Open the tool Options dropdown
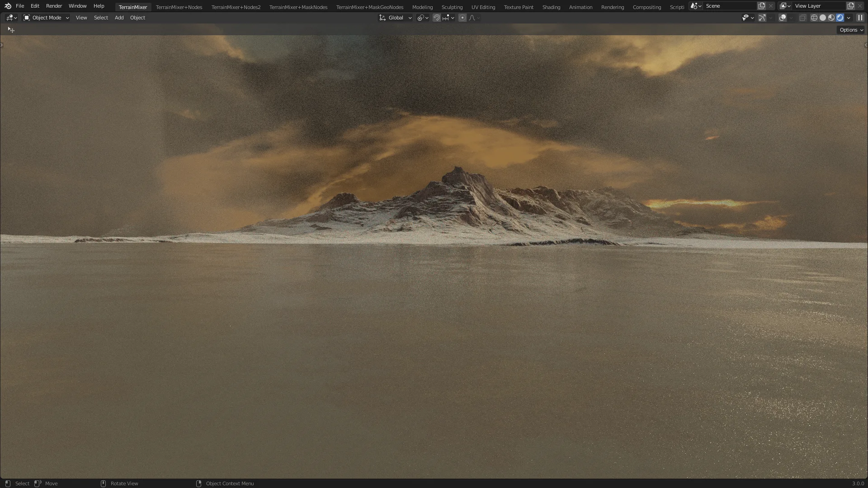 click(850, 30)
